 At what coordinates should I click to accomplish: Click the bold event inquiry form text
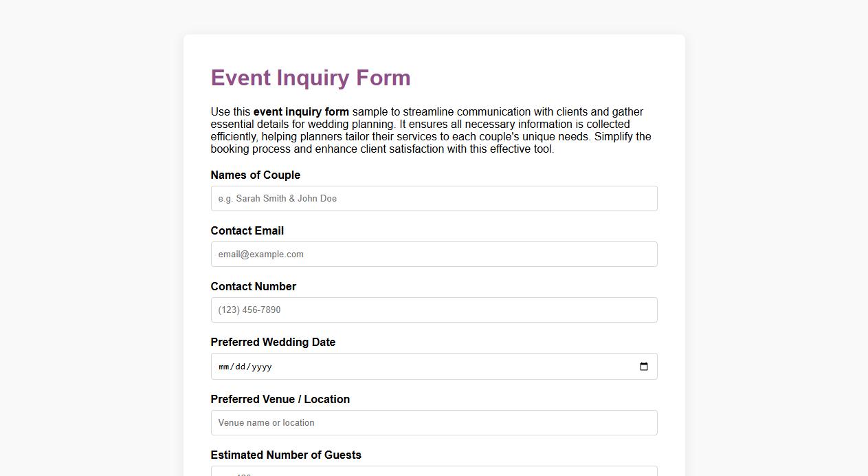point(301,111)
